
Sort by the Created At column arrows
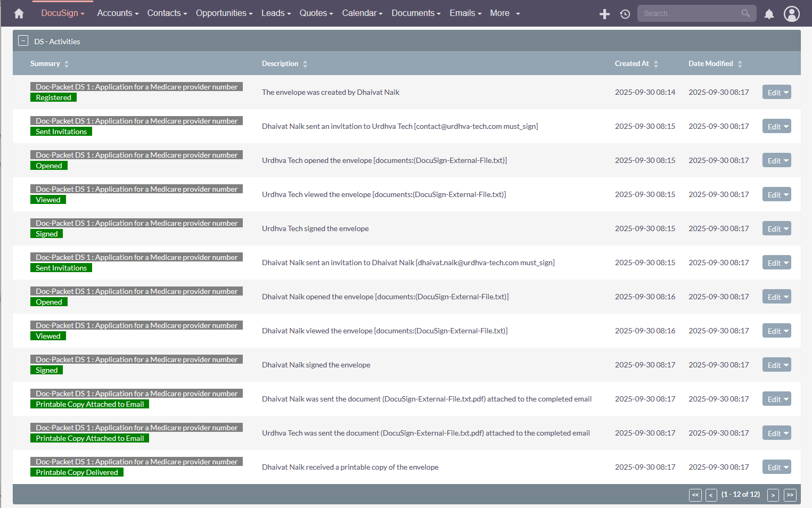pyautogui.click(x=655, y=63)
